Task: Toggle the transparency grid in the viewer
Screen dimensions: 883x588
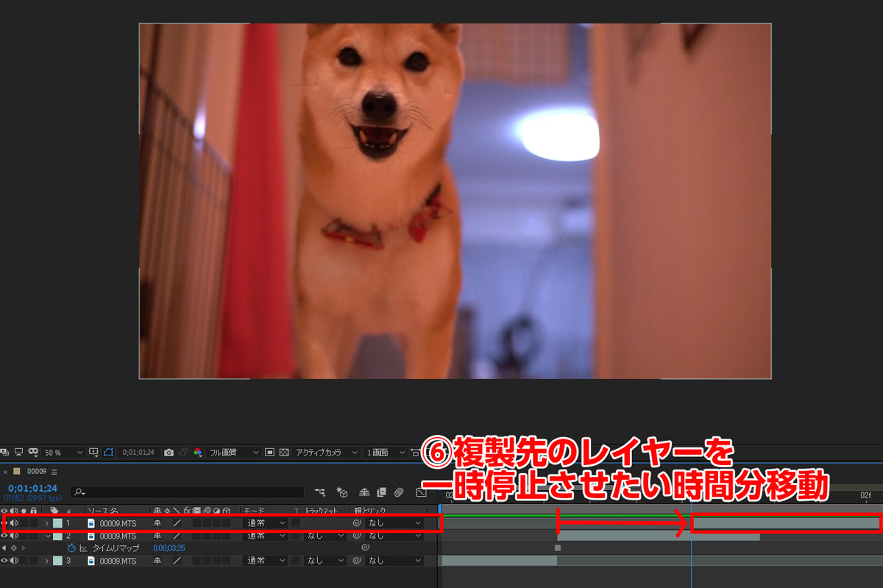Action: tap(283, 453)
